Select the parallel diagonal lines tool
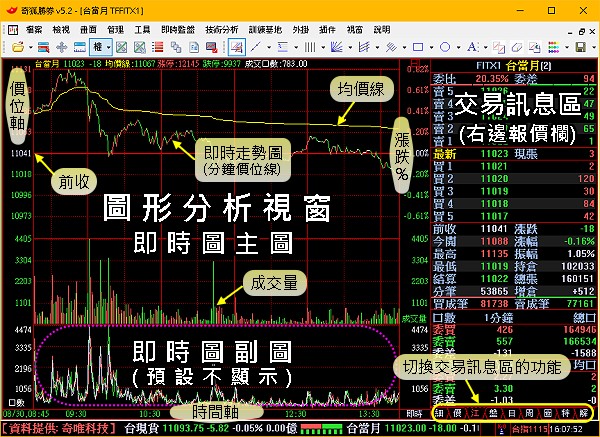This screenshot has height=437, width=600. click(391, 47)
